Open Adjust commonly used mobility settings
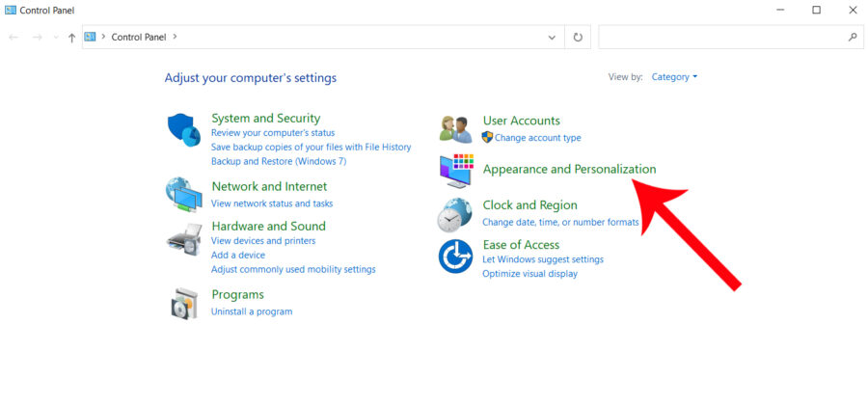 (293, 269)
